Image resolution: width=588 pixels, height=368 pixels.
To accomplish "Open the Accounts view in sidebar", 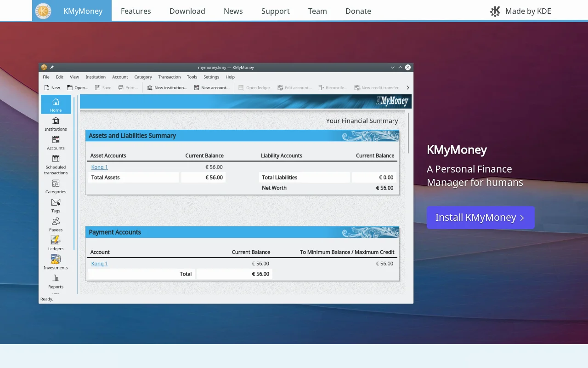I will point(56,143).
